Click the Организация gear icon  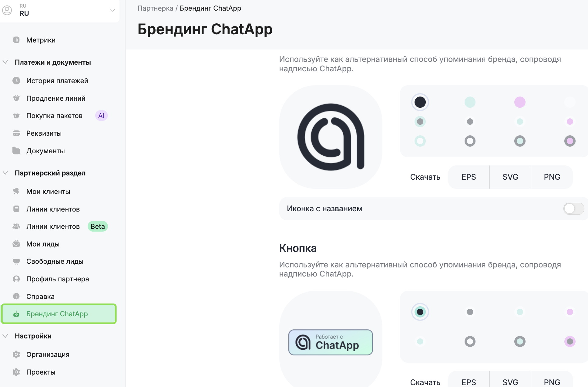tap(16, 355)
